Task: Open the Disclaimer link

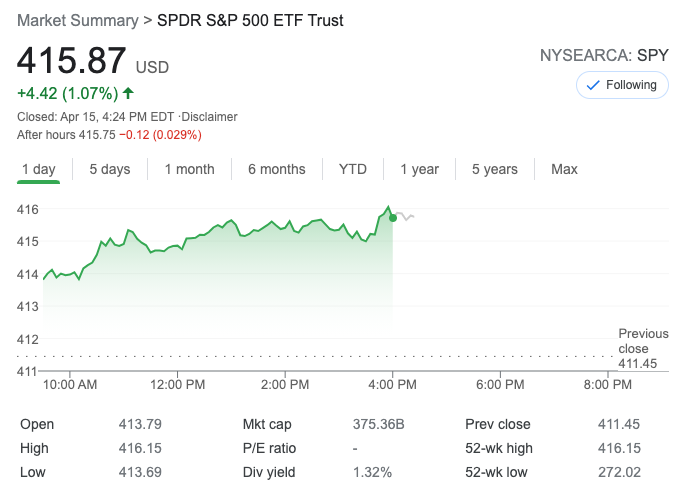Action: (210, 117)
